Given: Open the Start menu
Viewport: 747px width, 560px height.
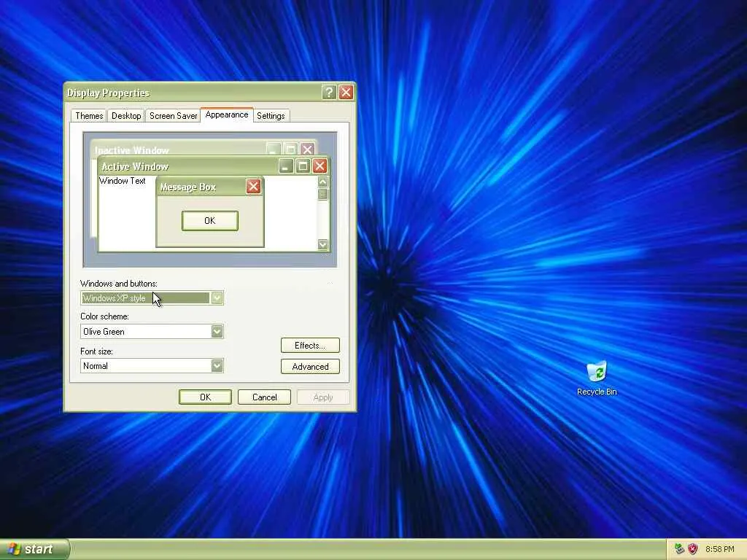Looking at the screenshot, I should 34,549.
